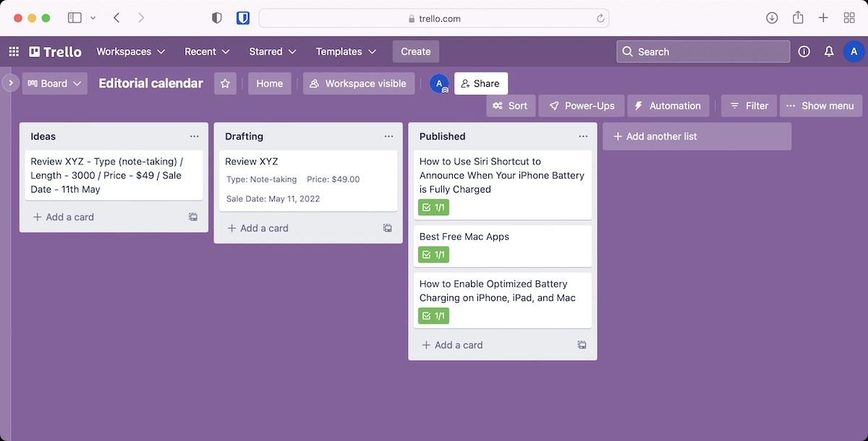This screenshot has width=868, height=441.
Task: Expand the collapsed left sidebar
Action: coord(10,83)
